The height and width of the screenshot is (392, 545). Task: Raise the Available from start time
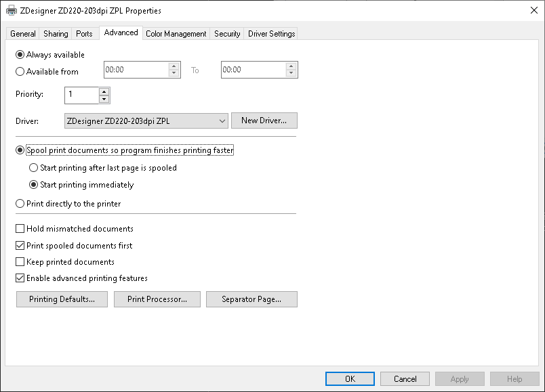click(174, 66)
